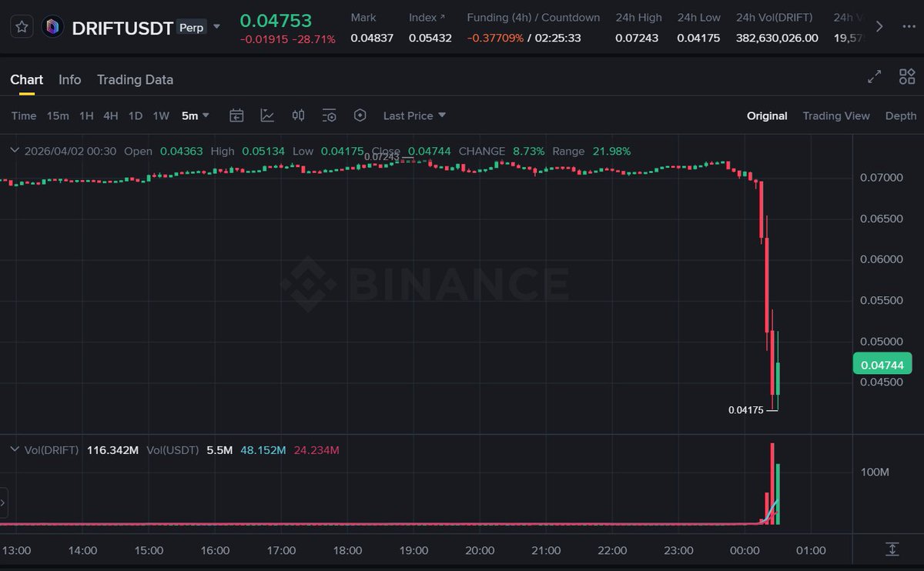Image resolution: width=924 pixels, height=571 pixels.
Task: Click the calendar go-to-date icon
Action: tap(236, 115)
